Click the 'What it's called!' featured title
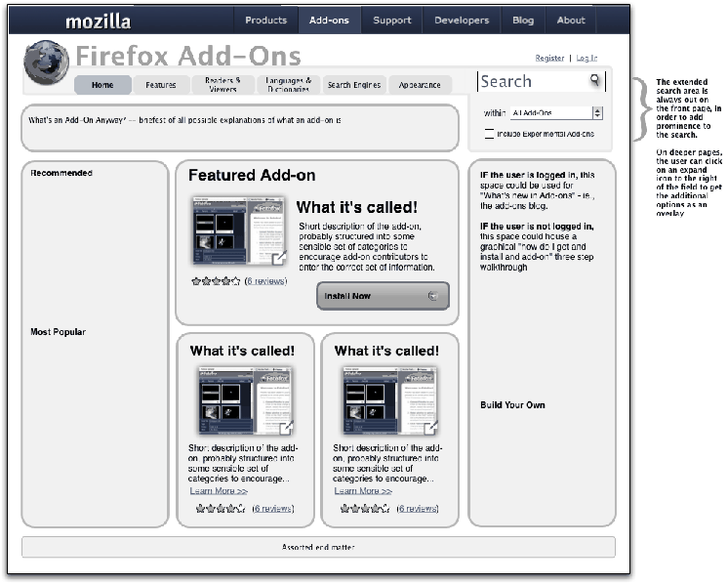Screen dimensions: 728x585 point(356,207)
